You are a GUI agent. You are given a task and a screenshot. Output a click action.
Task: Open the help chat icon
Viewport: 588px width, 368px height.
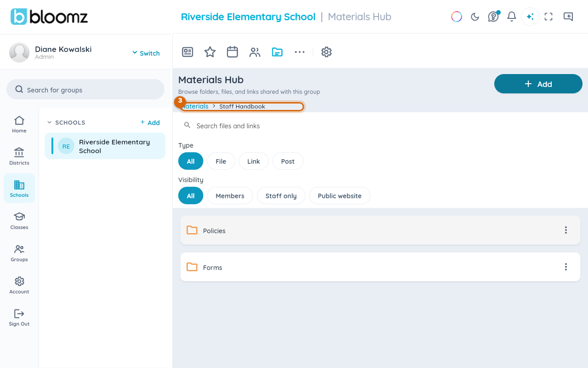coord(493,17)
